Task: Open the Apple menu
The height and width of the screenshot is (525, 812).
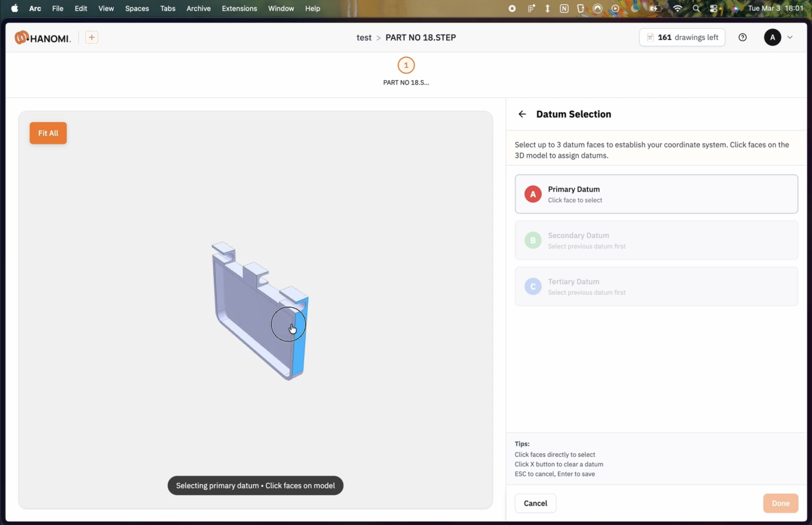Action: [14, 9]
